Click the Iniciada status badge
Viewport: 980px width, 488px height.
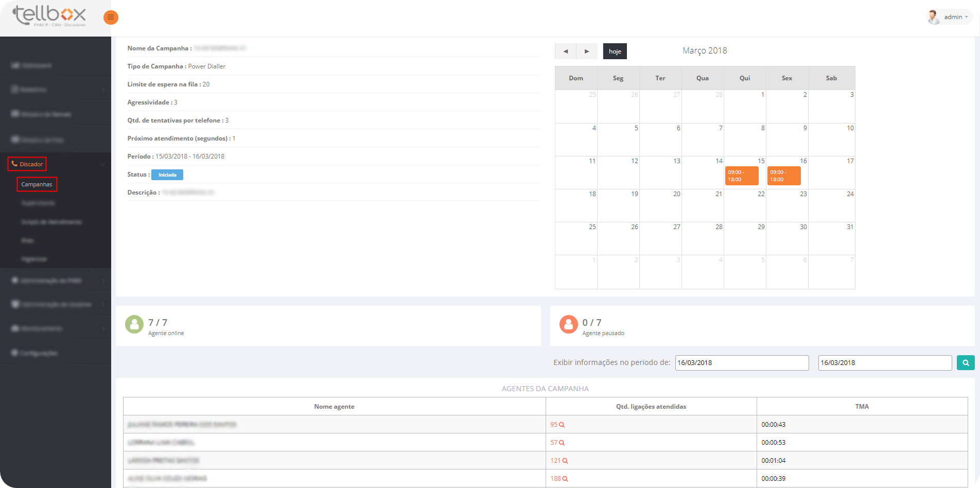tap(167, 175)
